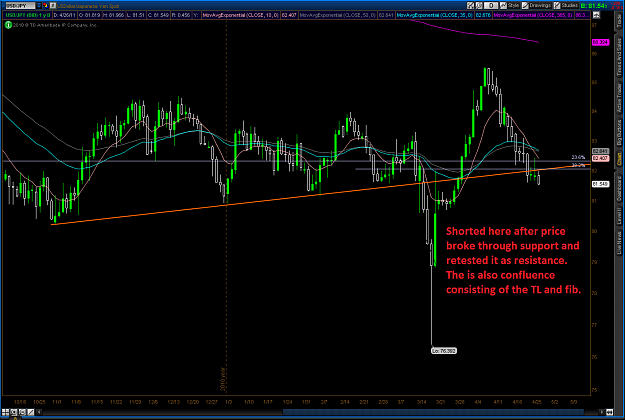Open the symbol dropdown arrow next to USD/JPY
The image size is (625, 420).
(39, 6)
